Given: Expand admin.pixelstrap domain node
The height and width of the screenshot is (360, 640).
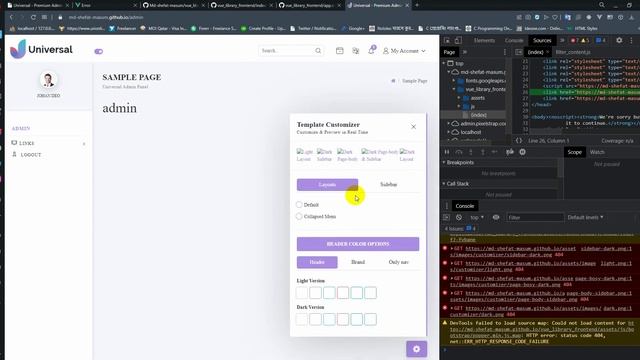Looking at the screenshot, I should [x=449, y=123].
